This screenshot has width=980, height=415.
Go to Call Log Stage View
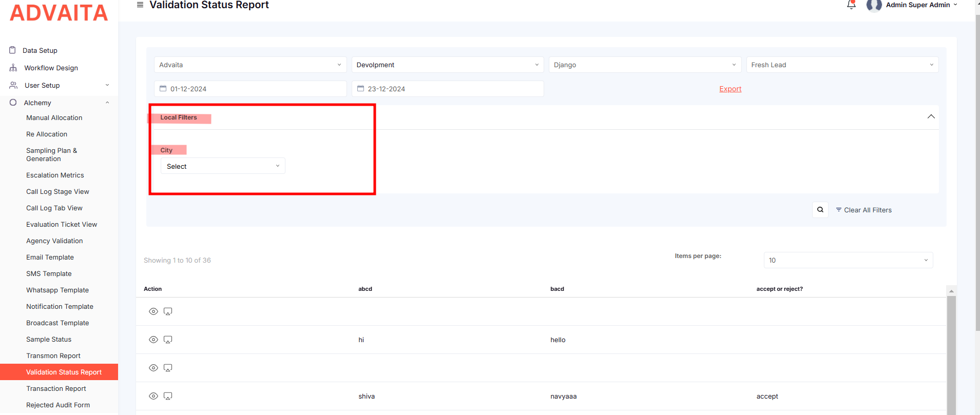57,191
